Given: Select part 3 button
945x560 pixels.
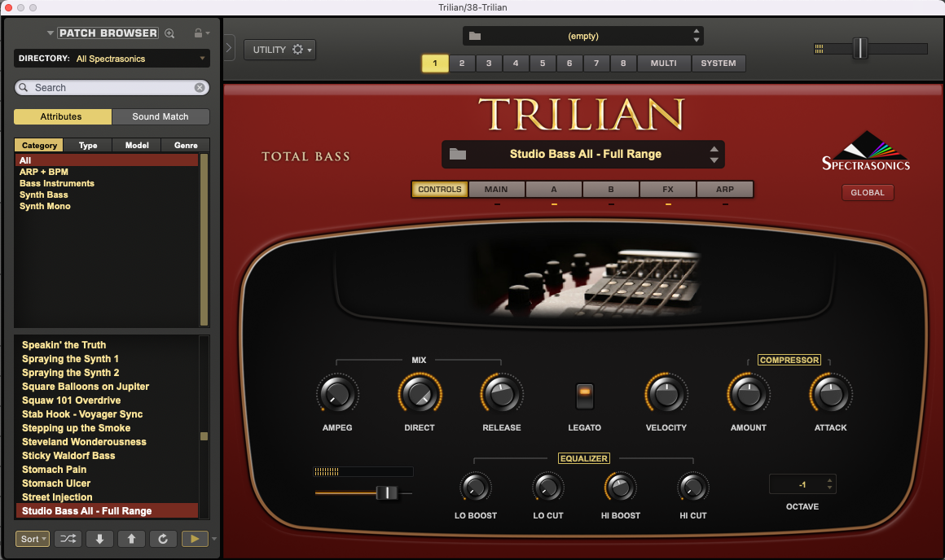Looking at the screenshot, I should (489, 63).
